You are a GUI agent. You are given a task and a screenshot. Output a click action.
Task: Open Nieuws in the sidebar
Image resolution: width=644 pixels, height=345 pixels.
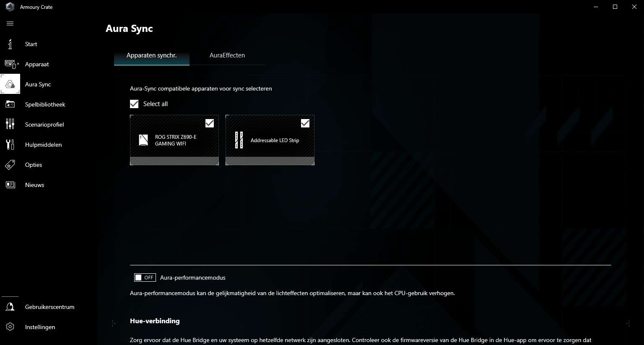pos(35,185)
